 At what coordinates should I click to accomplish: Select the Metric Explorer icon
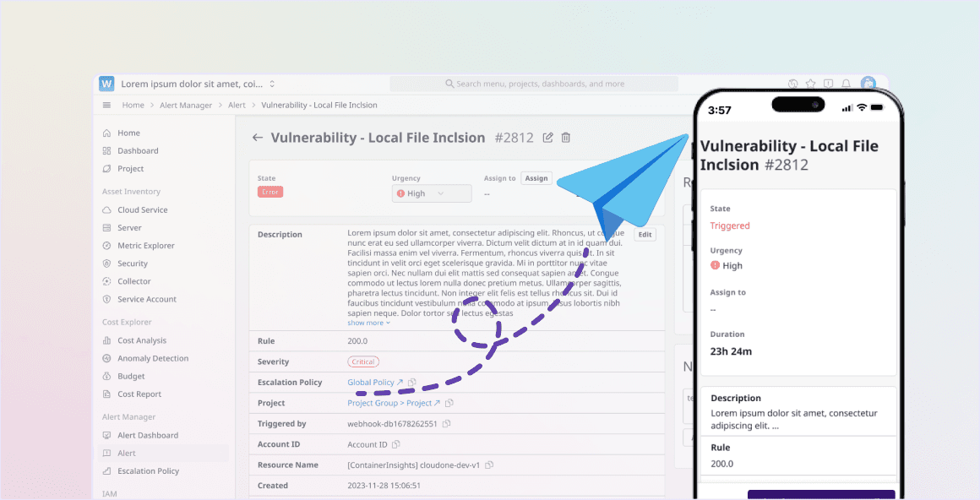(x=107, y=246)
